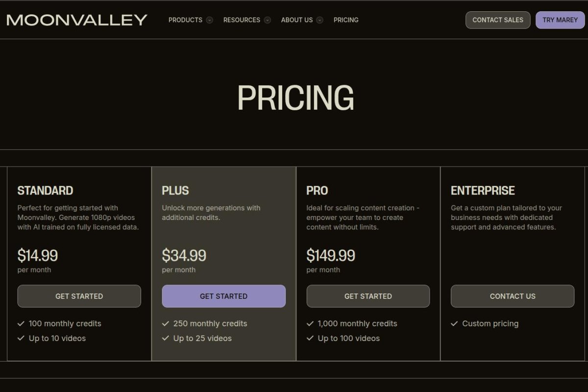Click checkmark beside 100 monthly credits
The height and width of the screenshot is (392, 588).
coord(21,323)
